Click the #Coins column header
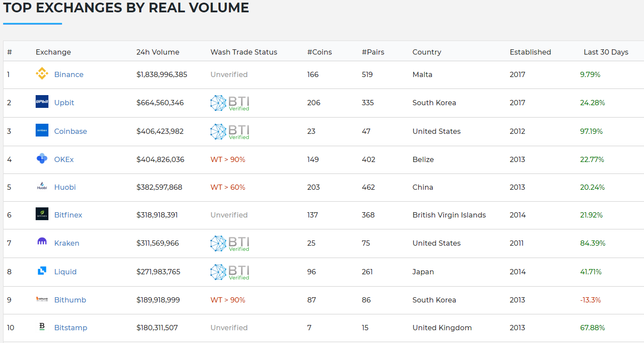Screen dimensions: 644x343 [319, 52]
